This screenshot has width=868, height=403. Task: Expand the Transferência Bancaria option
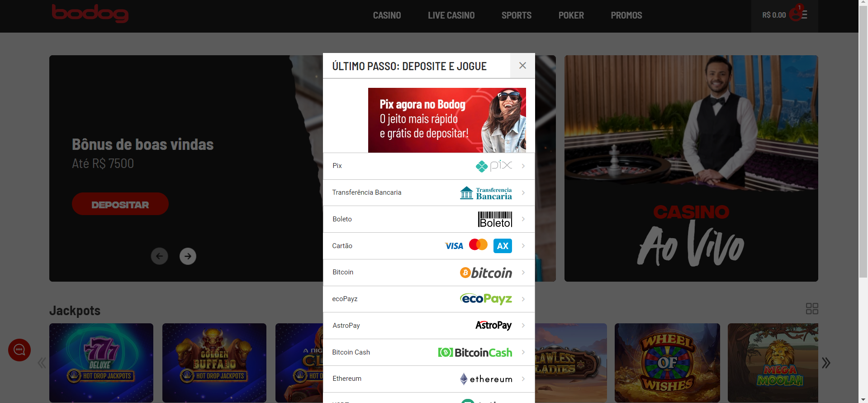[x=523, y=192]
